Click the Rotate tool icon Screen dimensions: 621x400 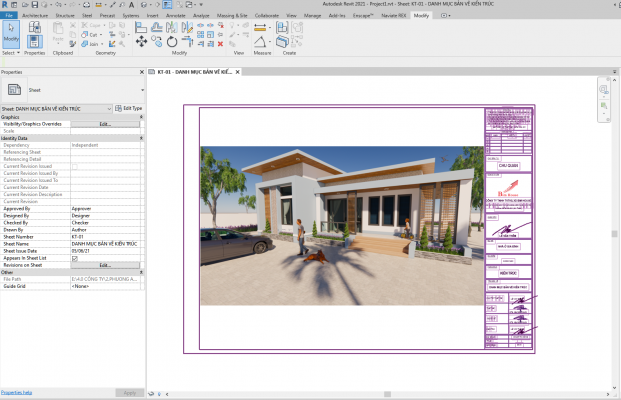171,42
